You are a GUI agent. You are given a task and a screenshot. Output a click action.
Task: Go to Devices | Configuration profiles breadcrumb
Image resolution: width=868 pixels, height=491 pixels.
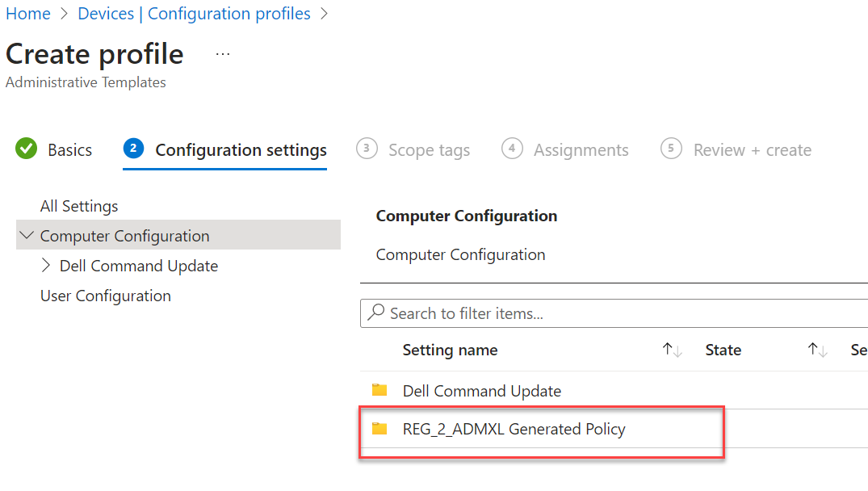(x=194, y=13)
